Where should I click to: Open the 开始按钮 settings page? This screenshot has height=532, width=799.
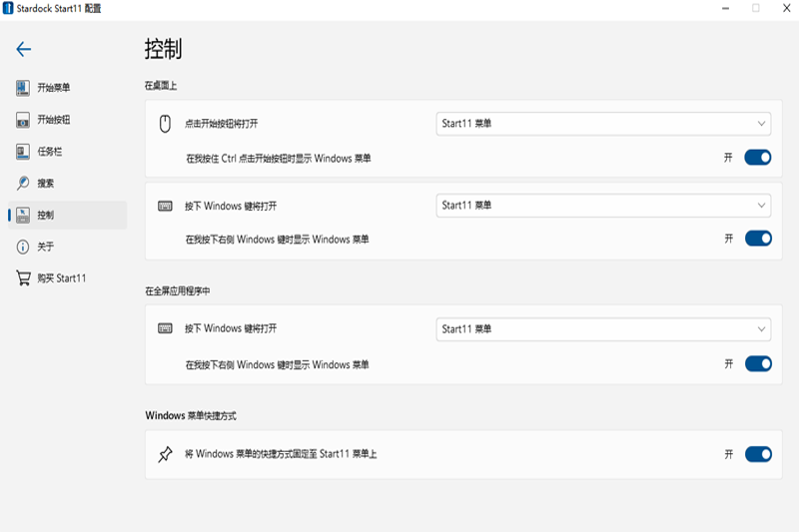68,120
